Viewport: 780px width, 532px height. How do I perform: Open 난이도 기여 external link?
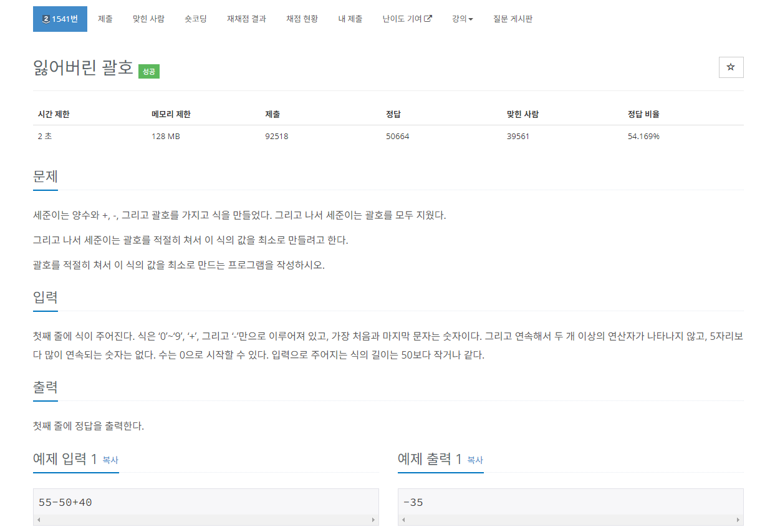[407, 19]
